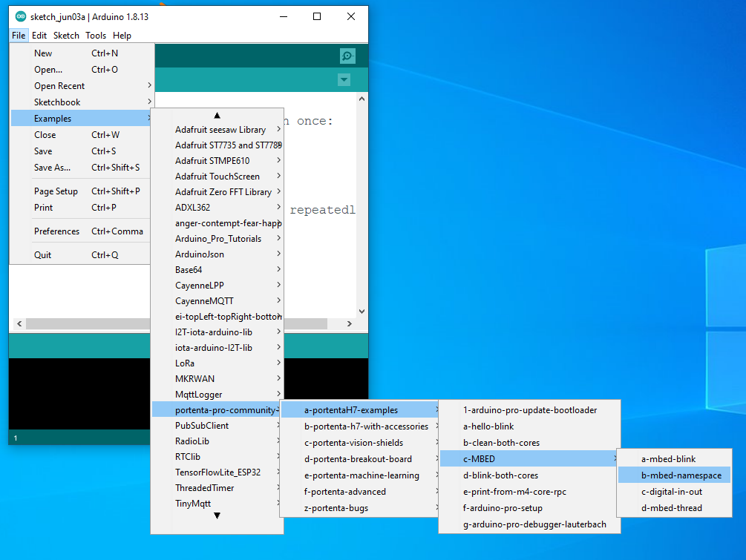Open d-mbed-thread example
746x560 pixels.
(x=674, y=508)
